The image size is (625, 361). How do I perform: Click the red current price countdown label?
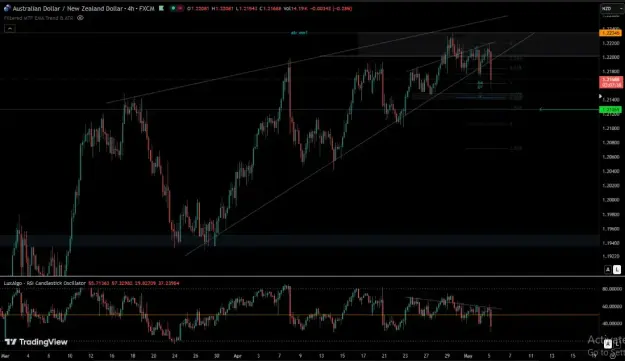[611, 82]
